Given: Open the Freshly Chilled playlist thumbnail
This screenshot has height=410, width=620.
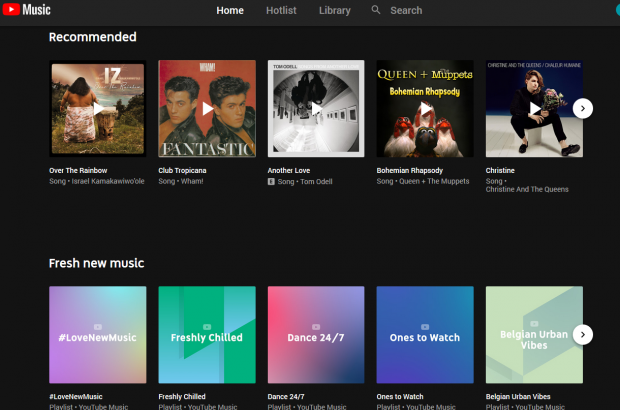Looking at the screenshot, I should 207,334.
